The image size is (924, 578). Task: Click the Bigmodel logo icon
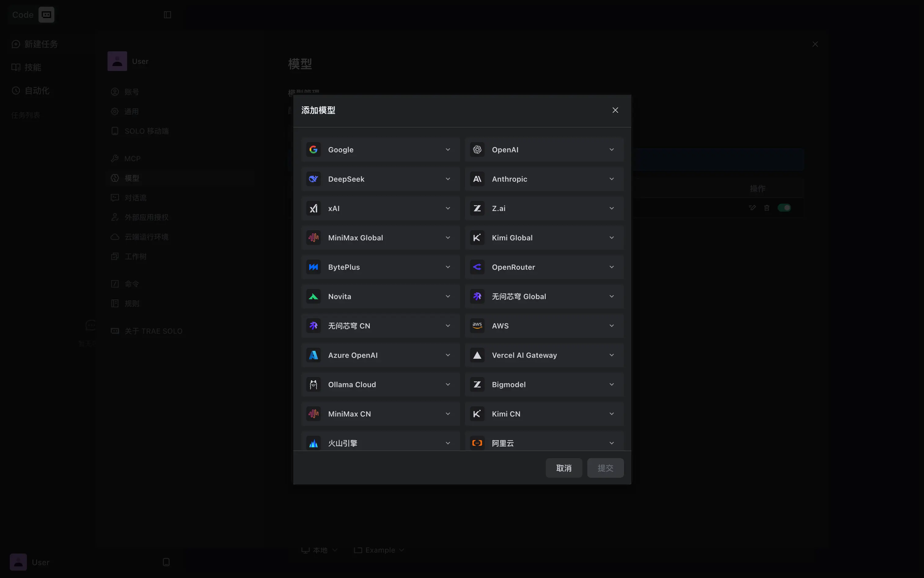coord(477,385)
